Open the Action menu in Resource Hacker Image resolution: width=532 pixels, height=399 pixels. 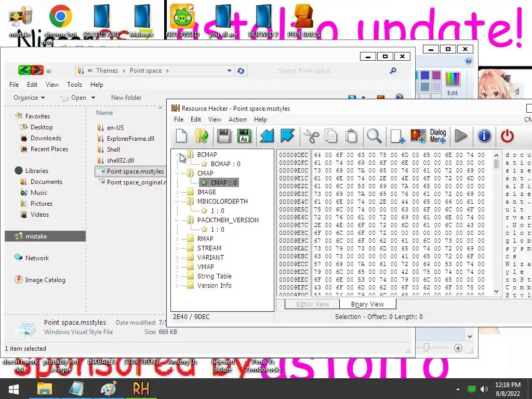point(237,119)
